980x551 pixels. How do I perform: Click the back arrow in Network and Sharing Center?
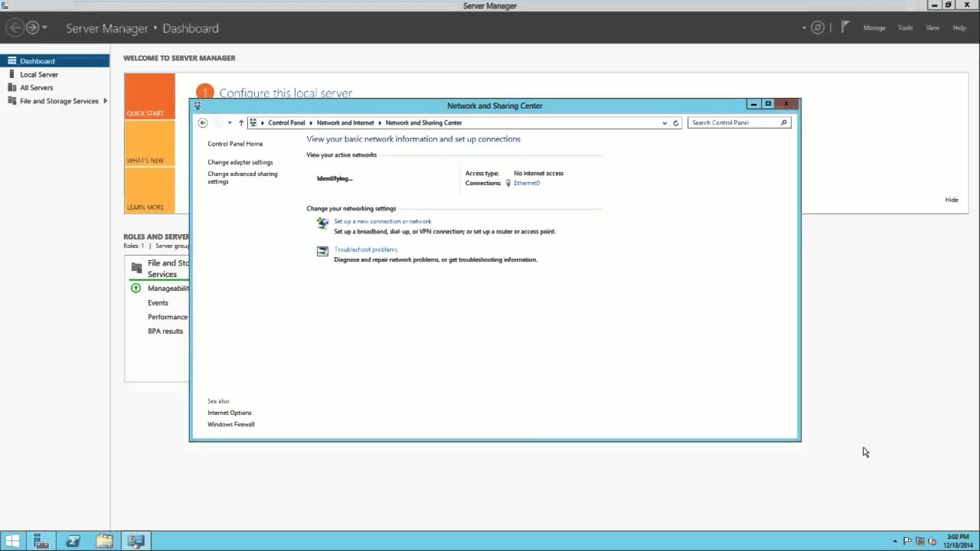click(202, 122)
